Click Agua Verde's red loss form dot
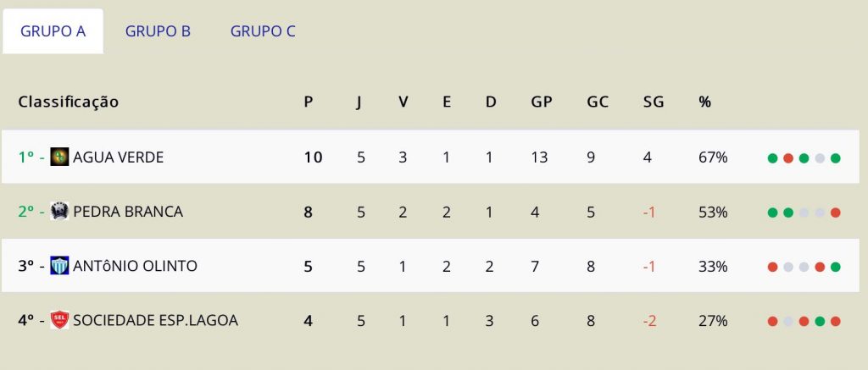The height and width of the screenshot is (370, 868). [x=788, y=158]
